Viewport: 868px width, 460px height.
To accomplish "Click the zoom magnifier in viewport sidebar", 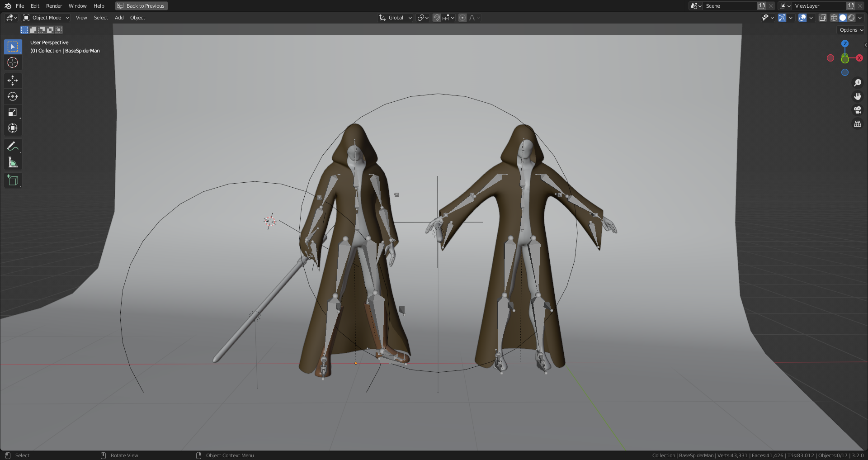I will pos(857,82).
